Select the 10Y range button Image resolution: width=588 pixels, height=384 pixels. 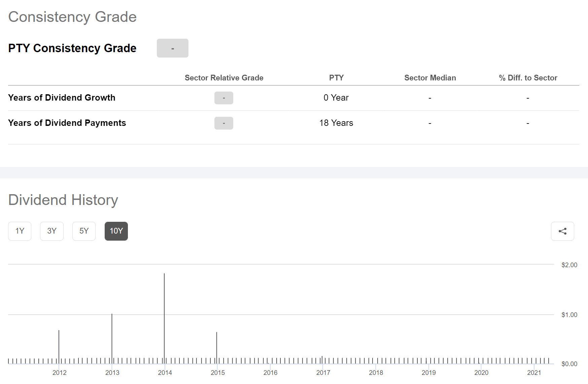click(x=116, y=231)
